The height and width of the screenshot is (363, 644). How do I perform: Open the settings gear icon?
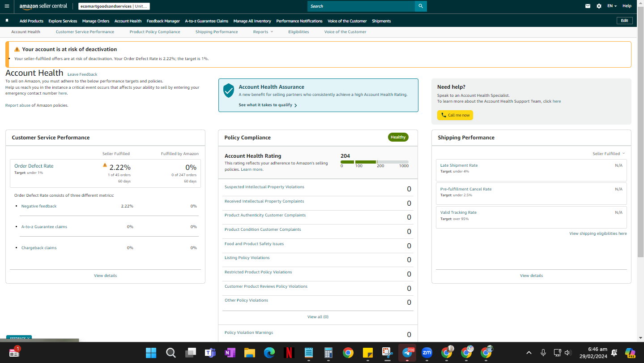(x=599, y=6)
